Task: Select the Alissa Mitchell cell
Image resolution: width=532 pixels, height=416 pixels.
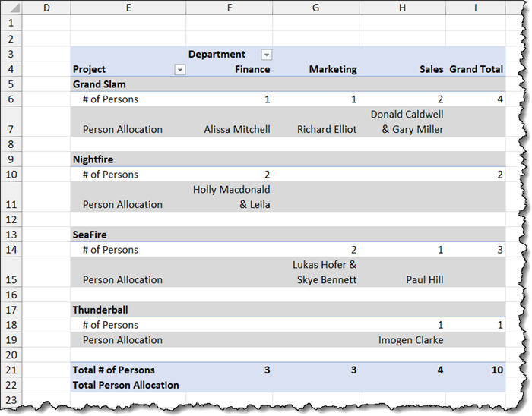Action: click(236, 129)
